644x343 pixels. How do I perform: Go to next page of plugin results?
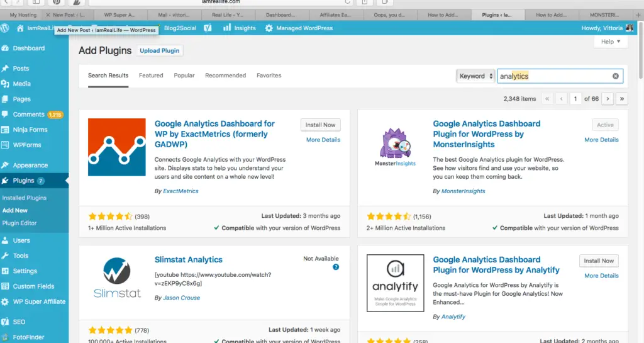pos(608,99)
